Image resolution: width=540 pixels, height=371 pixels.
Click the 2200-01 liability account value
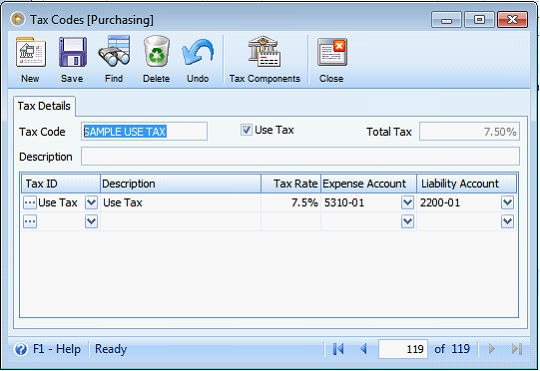point(440,203)
